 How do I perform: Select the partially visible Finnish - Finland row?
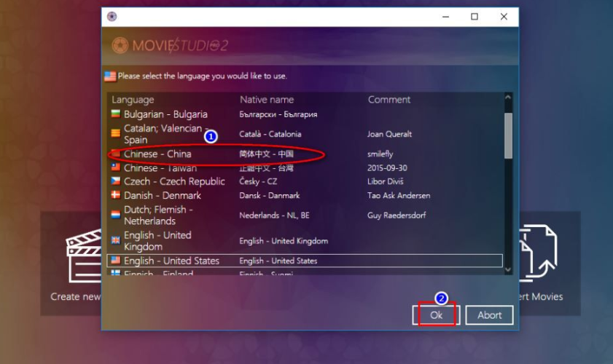[305, 272]
